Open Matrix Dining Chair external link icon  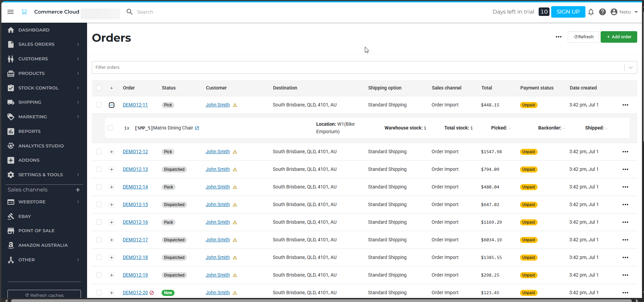click(x=197, y=128)
